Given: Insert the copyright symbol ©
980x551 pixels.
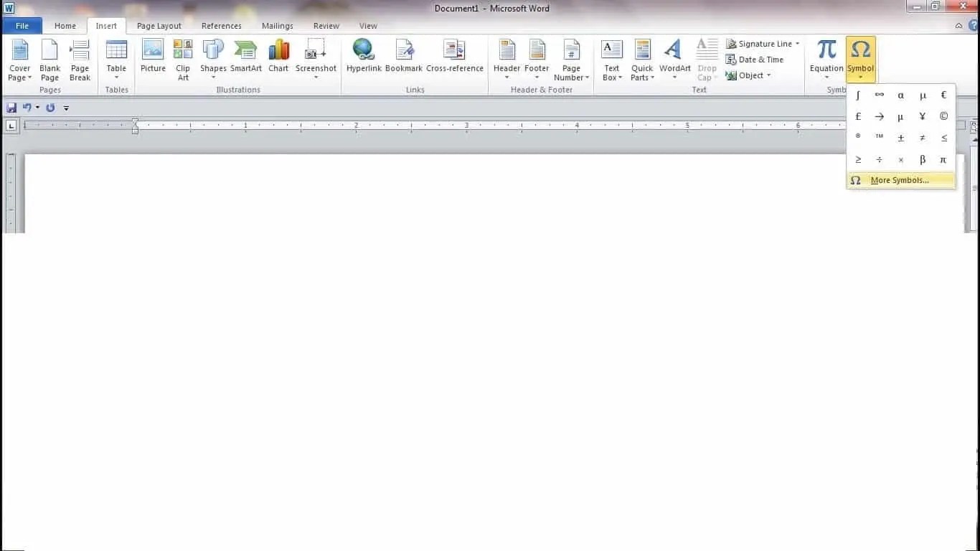Looking at the screenshot, I should [x=944, y=116].
